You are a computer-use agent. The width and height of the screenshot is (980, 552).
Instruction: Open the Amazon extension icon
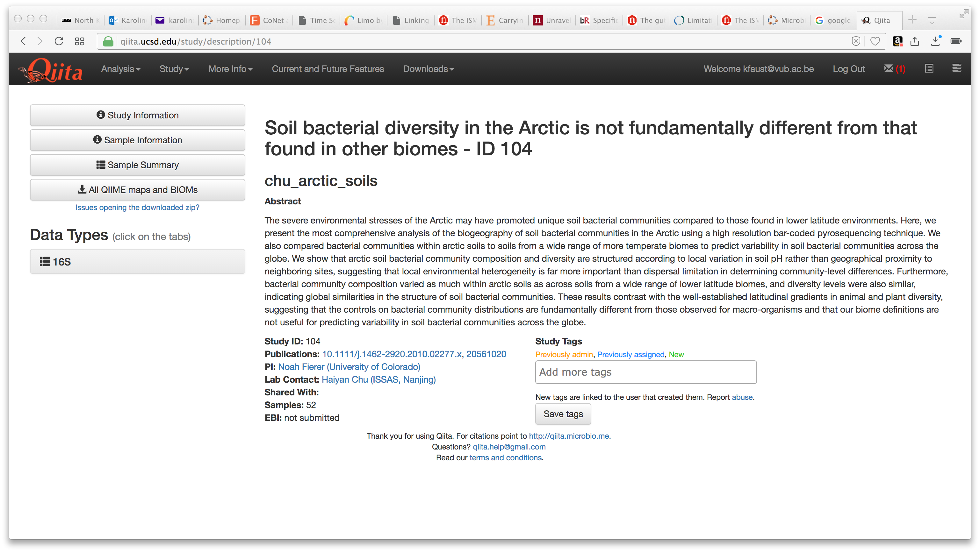pos(897,41)
